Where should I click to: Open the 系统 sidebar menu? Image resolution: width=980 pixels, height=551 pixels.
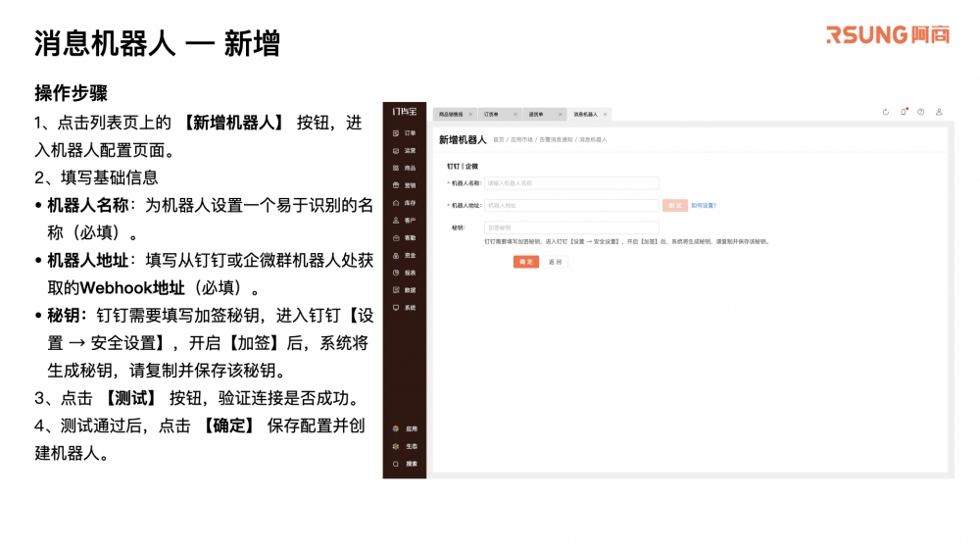(405, 308)
